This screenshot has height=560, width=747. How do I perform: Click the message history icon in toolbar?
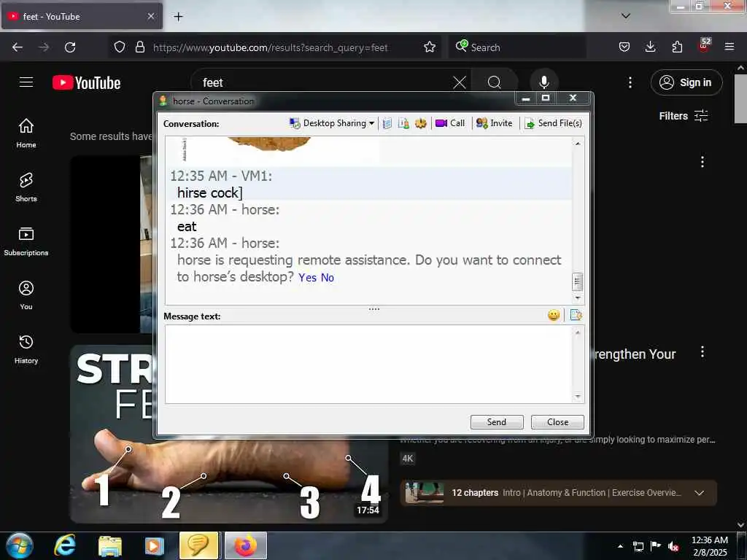click(387, 124)
